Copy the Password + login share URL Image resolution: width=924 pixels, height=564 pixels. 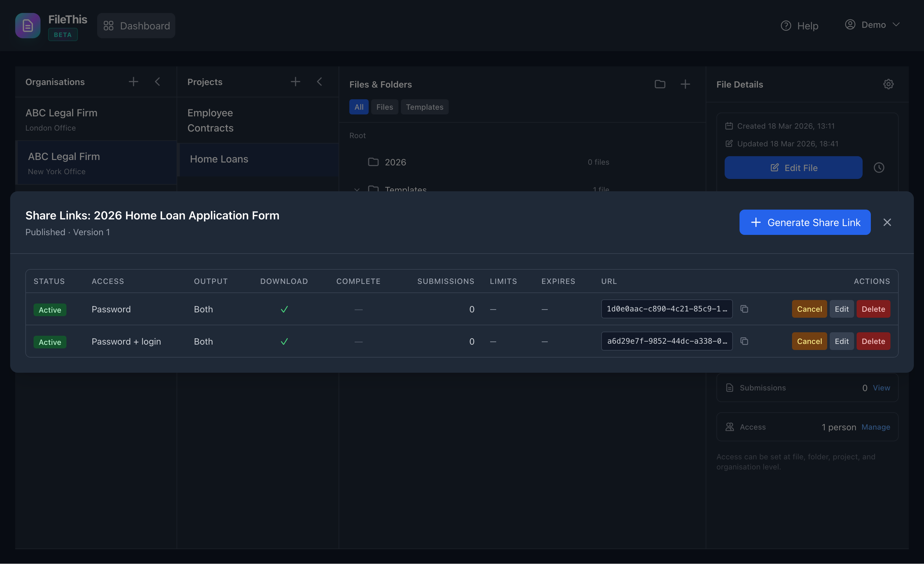[x=744, y=341]
